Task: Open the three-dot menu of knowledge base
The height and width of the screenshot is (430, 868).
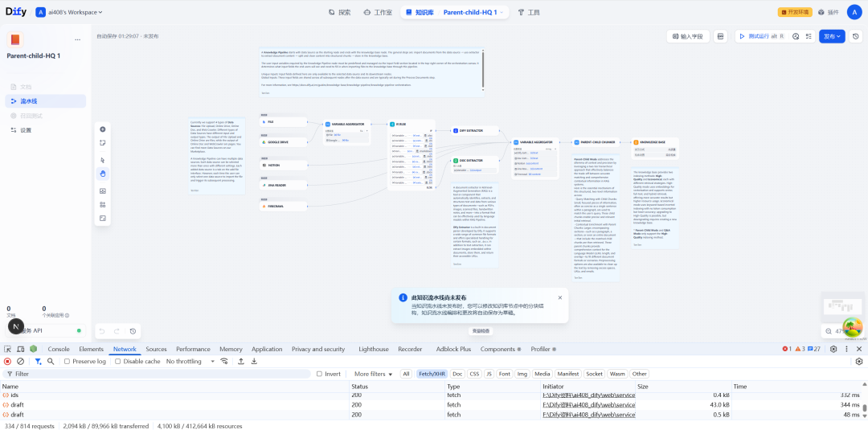Action: coord(77,40)
